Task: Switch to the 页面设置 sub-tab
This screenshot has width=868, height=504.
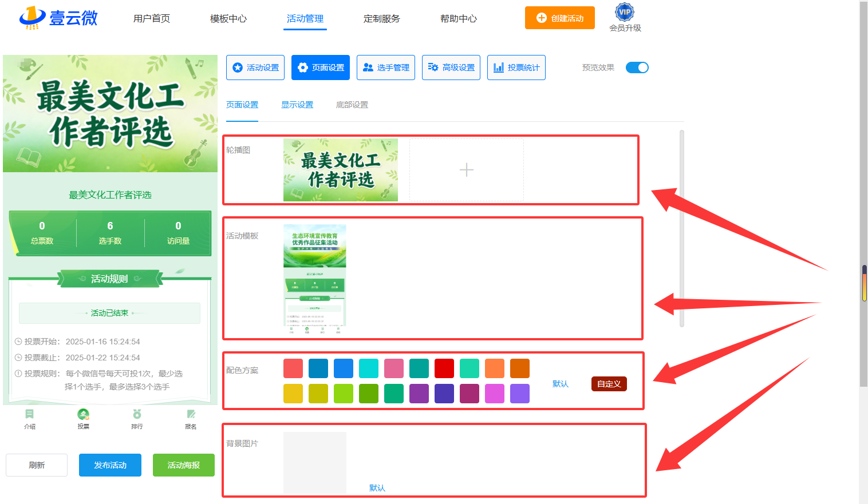Action: coord(242,105)
